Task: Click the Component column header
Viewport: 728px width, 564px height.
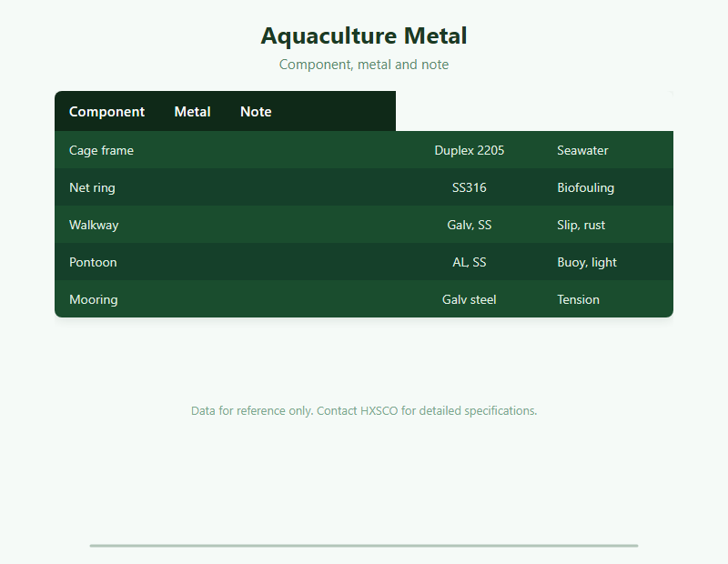Action: [x=106, y=111]
